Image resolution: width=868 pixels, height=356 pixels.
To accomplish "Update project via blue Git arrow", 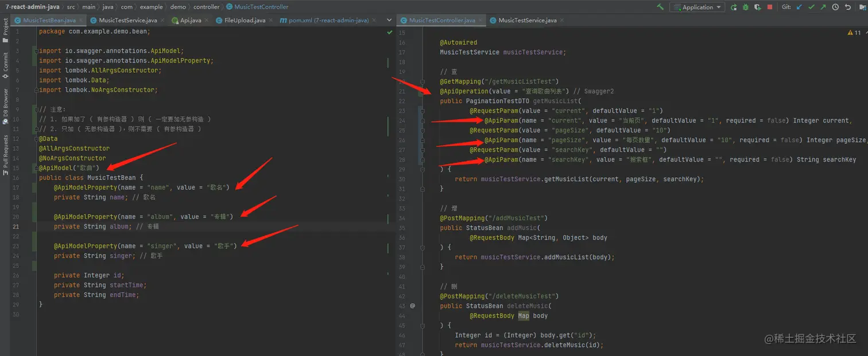I will click(x=799, y=7).
